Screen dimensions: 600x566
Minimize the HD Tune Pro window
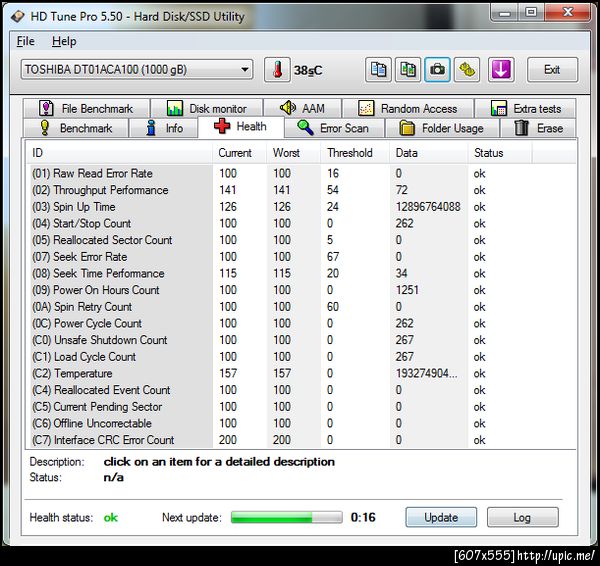tap(504, 13)
